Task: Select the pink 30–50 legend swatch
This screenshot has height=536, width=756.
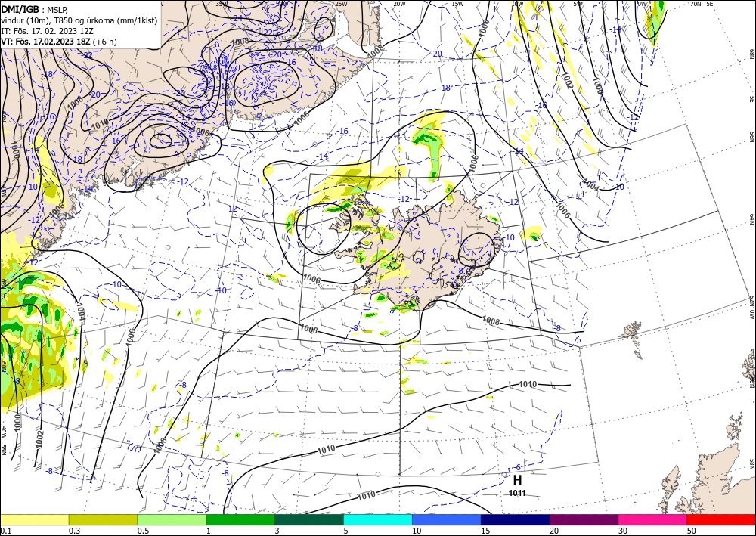Action: 653,519
